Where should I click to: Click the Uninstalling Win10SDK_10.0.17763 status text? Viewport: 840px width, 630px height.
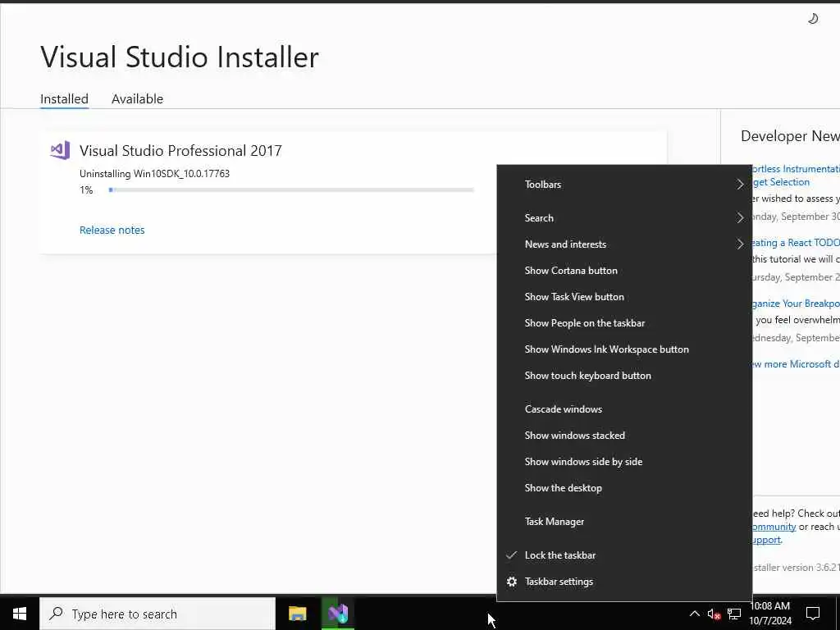tap(154, 174)
